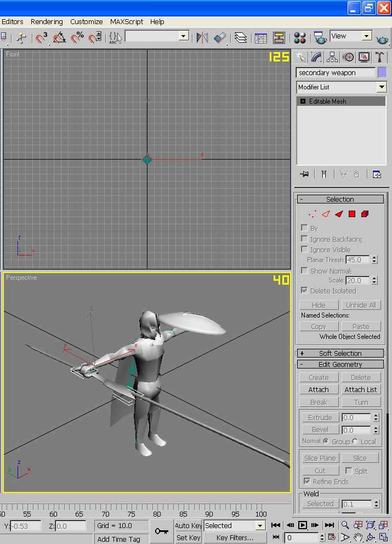Image resolution: width=392 pixels, height=544 pixels.
Task: Switch to the Hierarchy panel tab
Action: tap(332, 57)
